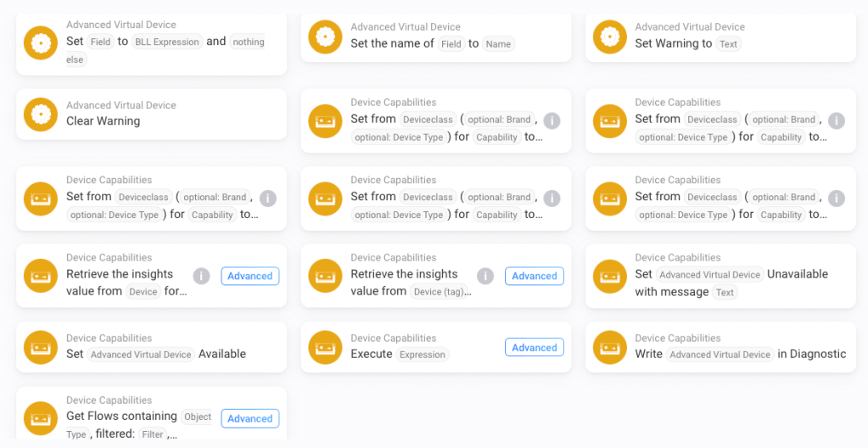Open Advanced options on Execute Expression card

[x=535, y=347]
